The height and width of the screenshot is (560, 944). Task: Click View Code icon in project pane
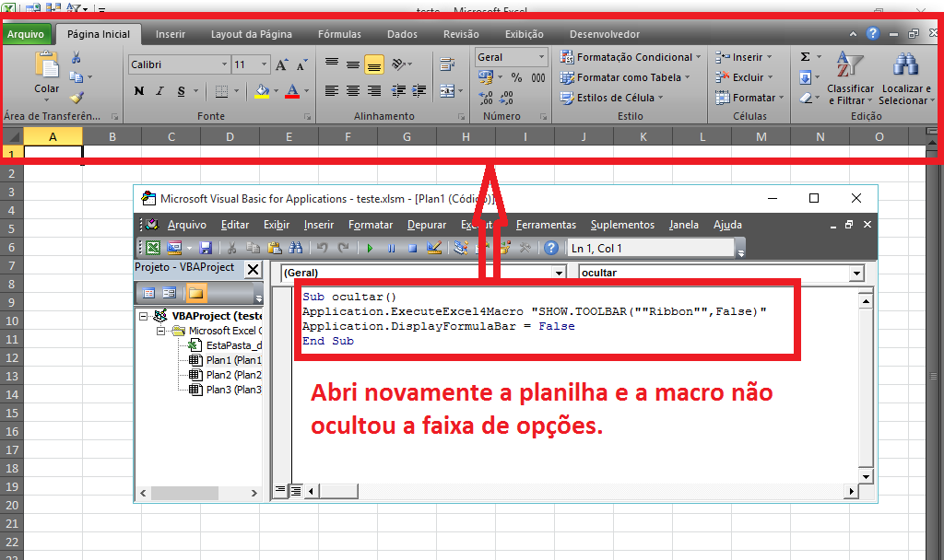pos(148,293)
